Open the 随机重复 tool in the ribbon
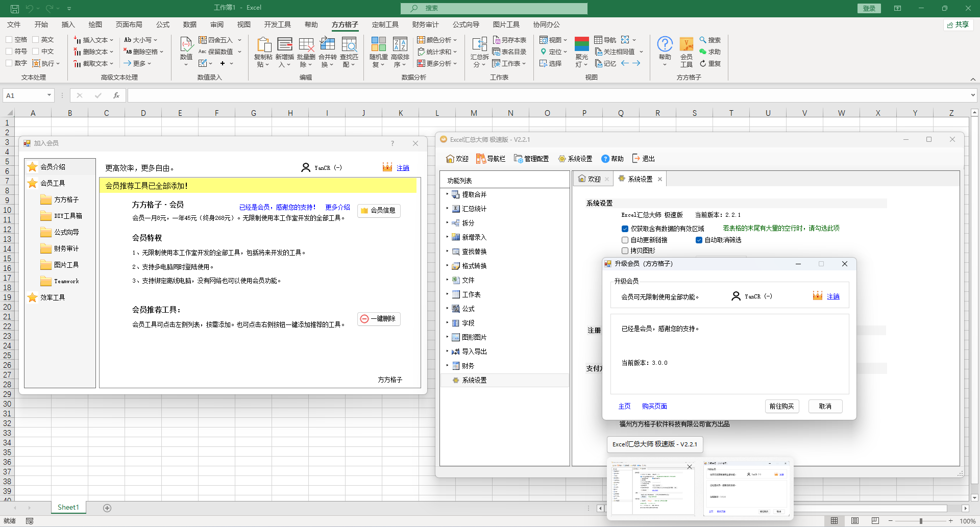The image size is (980, 527). click(379, 52)
